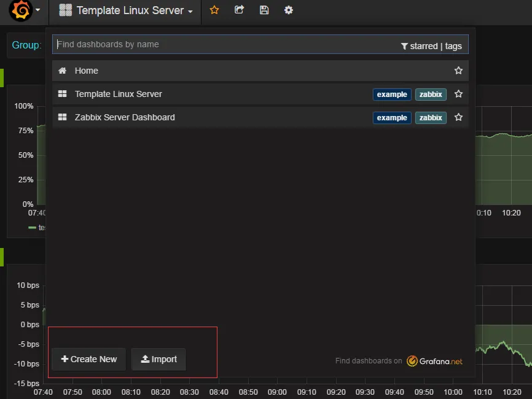The height and width of the screenshot is (399, 532).
Task: Toggle star for Home dashboard
Action: tap(458, 71)
